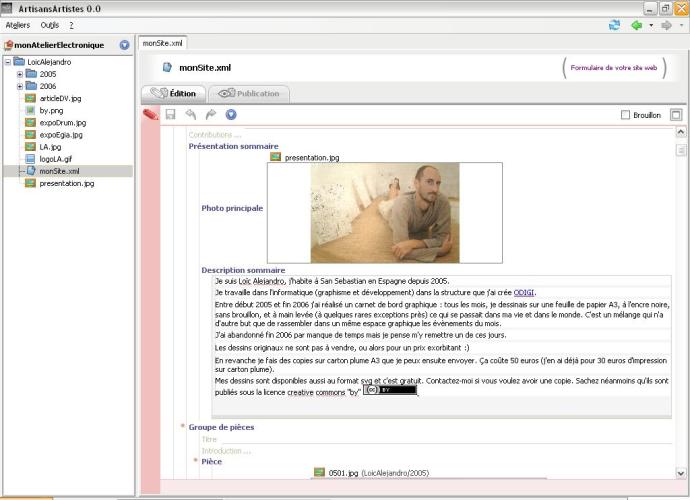Click the Contributions ... placeholder field
The height and width of the screenshot is (500, 690).
215,135
